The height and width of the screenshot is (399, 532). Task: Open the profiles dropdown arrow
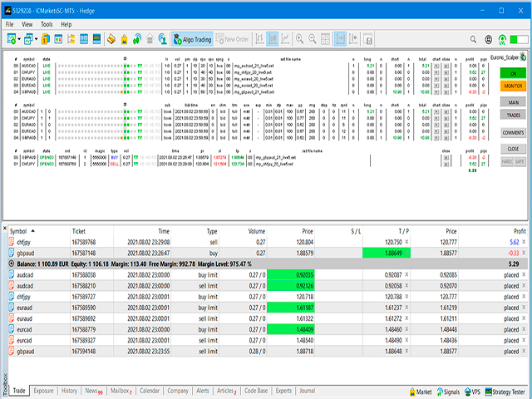click(36, 39)
